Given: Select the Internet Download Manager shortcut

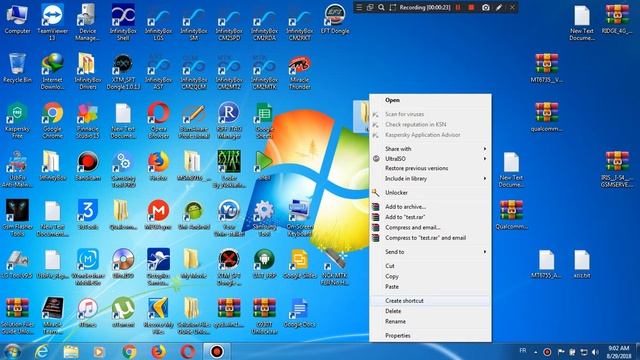Looking at the screenshot, I should [x=52, y=72].
